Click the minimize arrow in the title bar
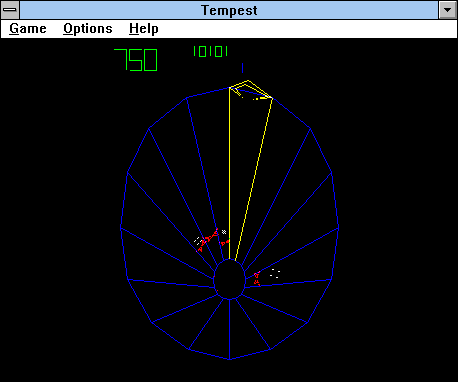This screenshot has width=458, height=382. click(447, 10)
